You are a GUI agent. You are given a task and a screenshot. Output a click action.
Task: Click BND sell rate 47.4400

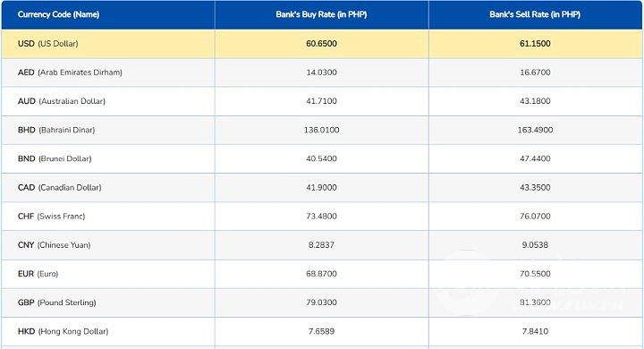(x=535, y=158)
